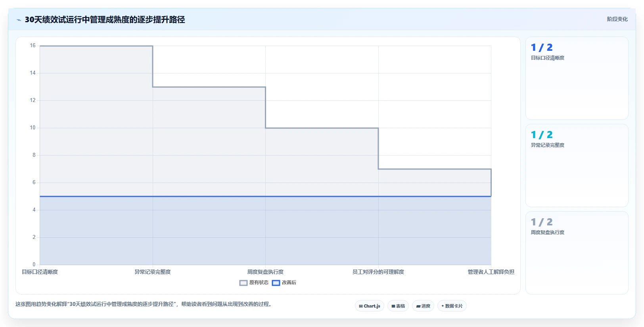Click the 数据卡片 chip
The width and height of the screenshot is (644, 327).
[452, 306]
